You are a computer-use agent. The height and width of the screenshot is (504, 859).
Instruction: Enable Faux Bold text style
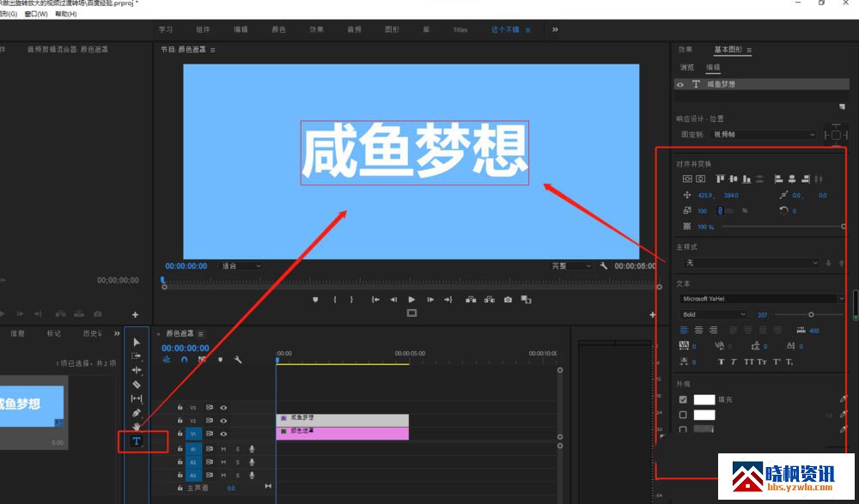coord(721,361)
